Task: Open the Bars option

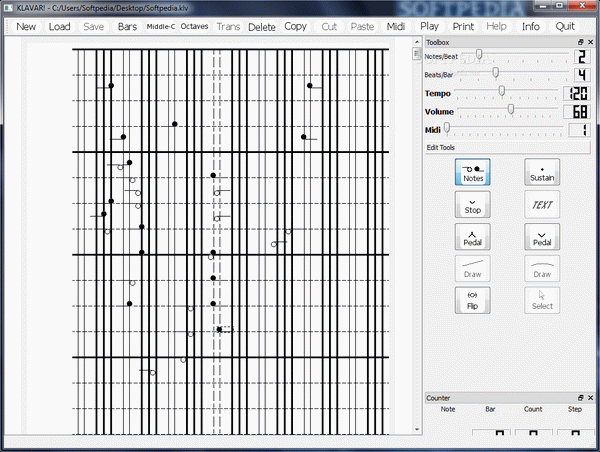Action: (x=127, y=26)
